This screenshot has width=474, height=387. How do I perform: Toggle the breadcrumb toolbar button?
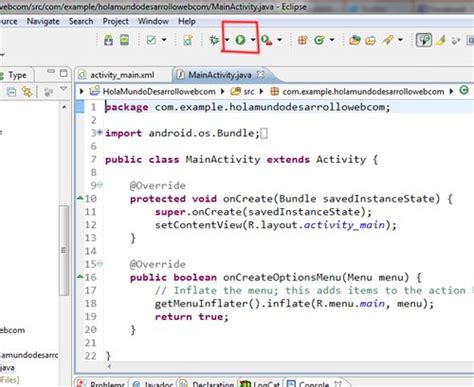coord(424,40)
